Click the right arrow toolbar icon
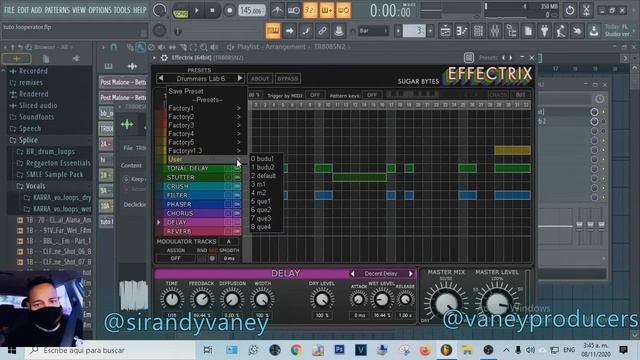Screen dimensions: 640x360 click(x=289, y=31)
